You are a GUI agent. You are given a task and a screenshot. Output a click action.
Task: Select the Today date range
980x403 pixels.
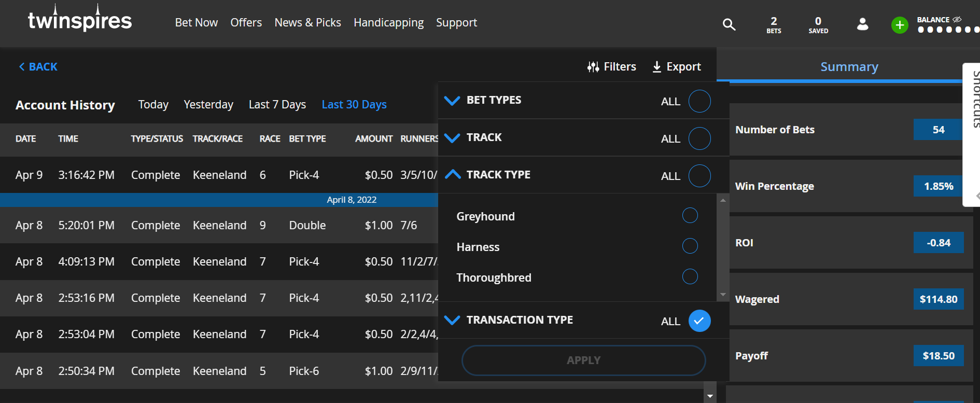point(153,105)
